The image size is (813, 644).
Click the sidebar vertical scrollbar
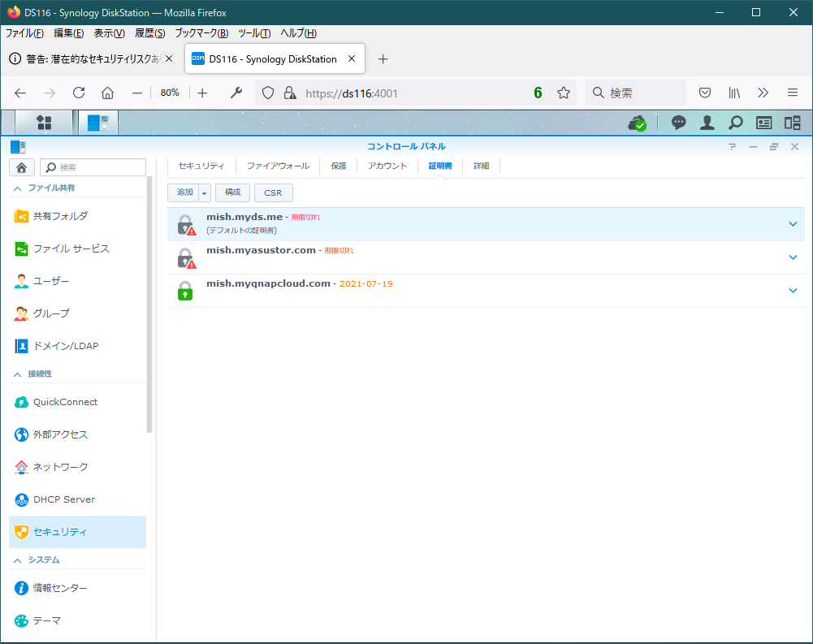pyautogui.click(x=149, y=305)
